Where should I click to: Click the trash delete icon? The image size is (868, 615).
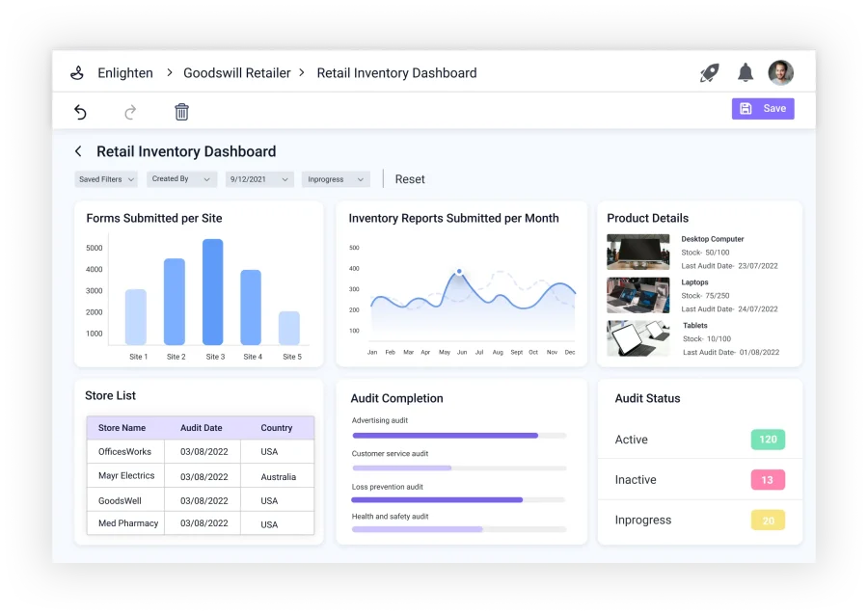[x=181, y=112]
